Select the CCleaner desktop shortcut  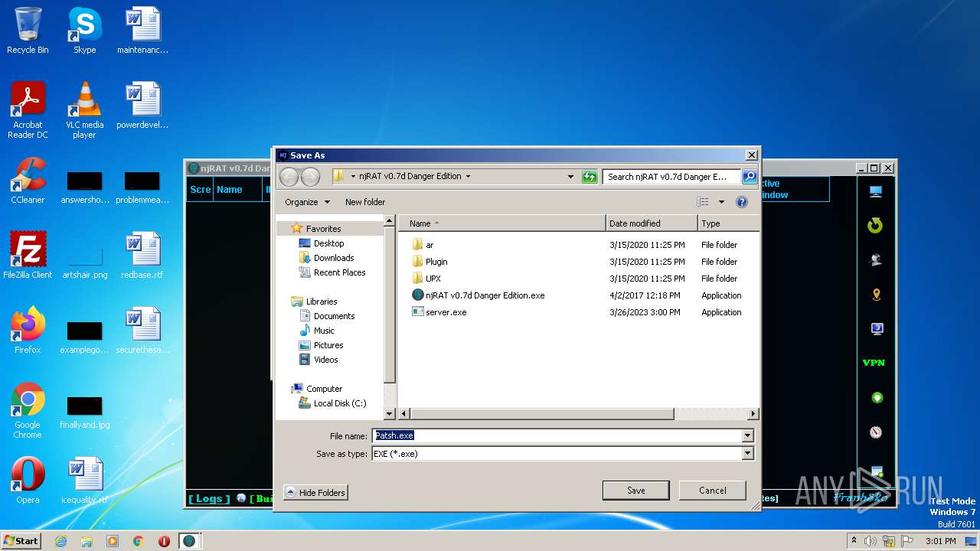pos(28,181)
